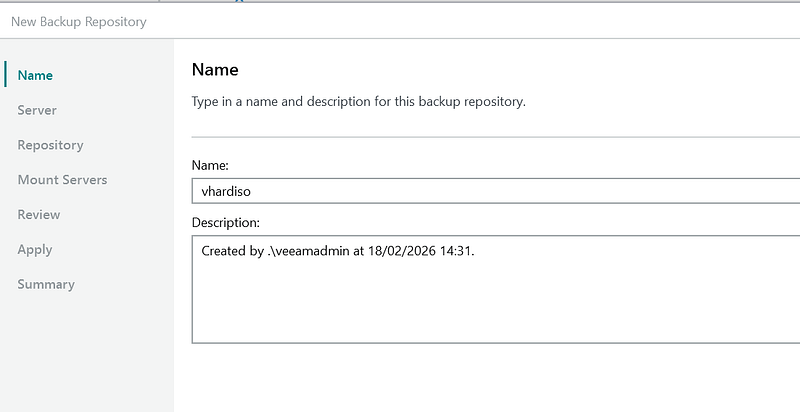Click the bold 'Name' page heading
Screen dimensions: 800x412
point(215,70)
